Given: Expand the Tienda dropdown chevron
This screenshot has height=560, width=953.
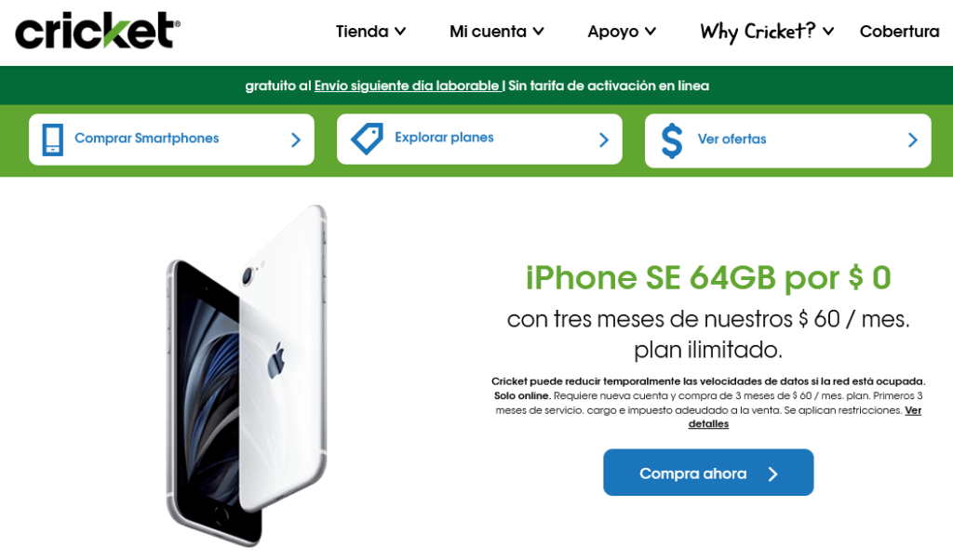Looking at the screenshot, I should pos(400,32).
